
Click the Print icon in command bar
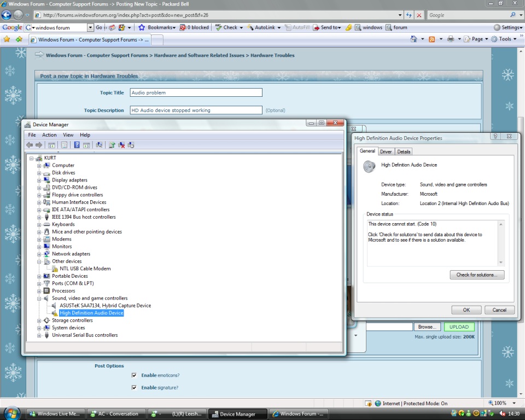pos(451,39)
